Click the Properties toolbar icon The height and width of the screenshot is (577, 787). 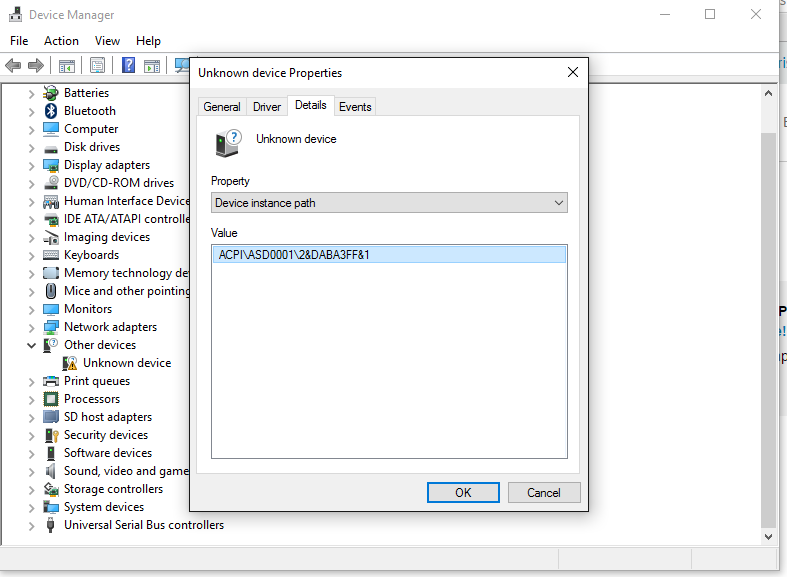pyautogui.click(x=97, y=65)
